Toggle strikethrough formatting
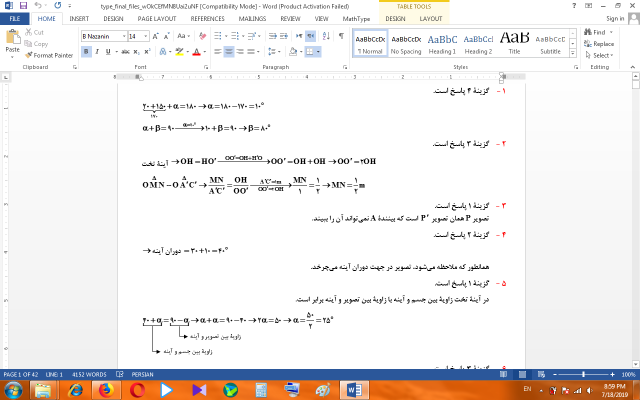The width and height of the screenshot is (640, 400). pyautogui.click(x=125, y=52)
